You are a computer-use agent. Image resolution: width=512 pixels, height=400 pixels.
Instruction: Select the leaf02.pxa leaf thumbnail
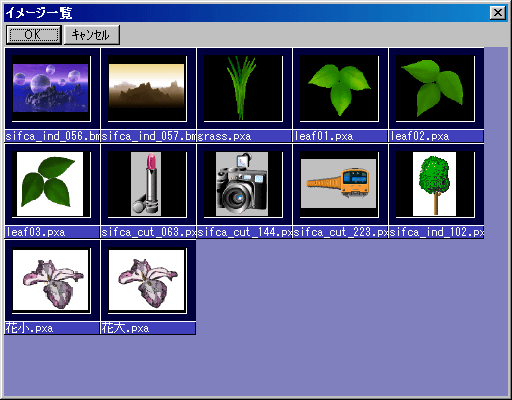436,89
